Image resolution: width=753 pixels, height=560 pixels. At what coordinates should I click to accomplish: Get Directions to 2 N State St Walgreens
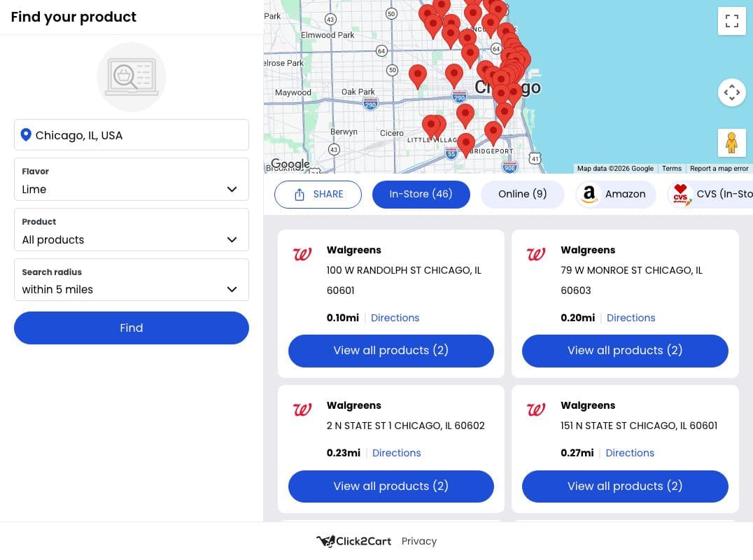tap(396, 453)
